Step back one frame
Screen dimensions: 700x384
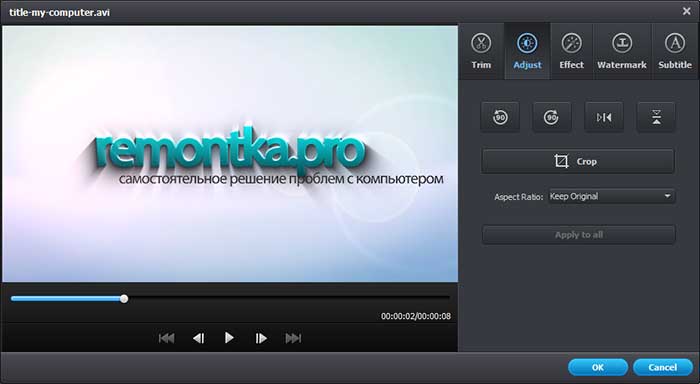tap(199, 338)
